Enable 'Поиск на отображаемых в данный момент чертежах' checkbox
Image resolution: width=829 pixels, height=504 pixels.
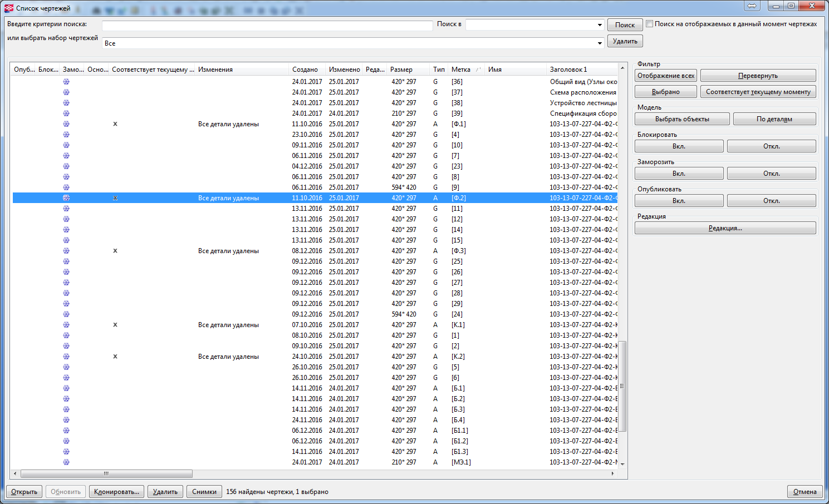[x=649, y=24]
